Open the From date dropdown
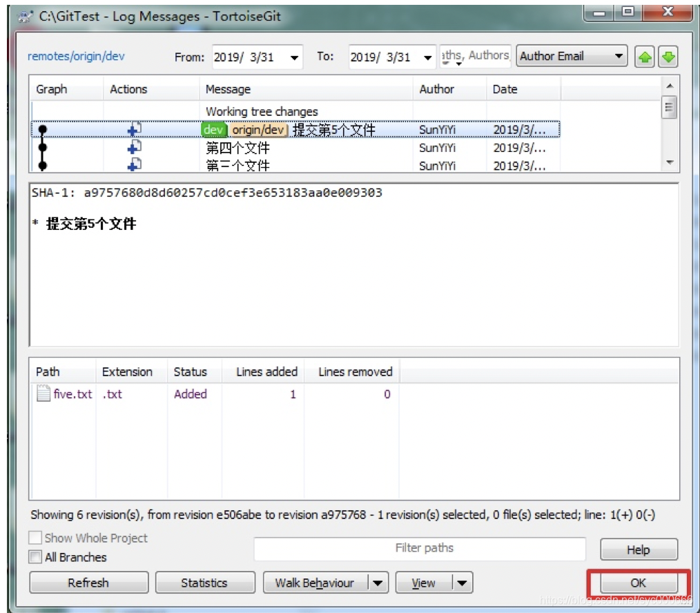The height and width of the screenshot is (613, 700). pyautogui.click(x=294, y=57)
